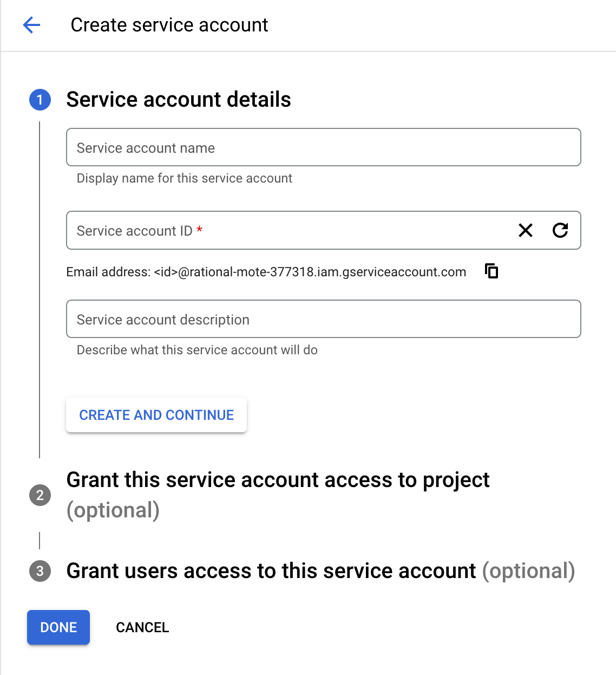Select the Service account description field
This screenshot has width=616, height=675.
pos(323,319)
